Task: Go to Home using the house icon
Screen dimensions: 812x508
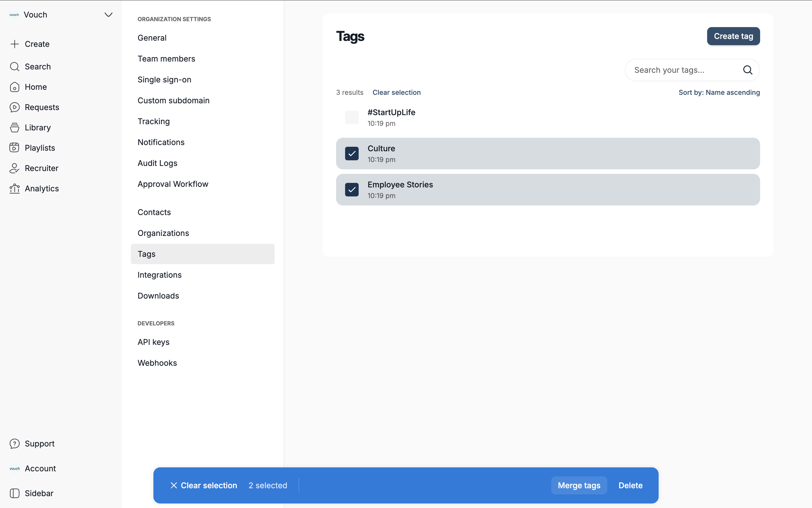Action: click(x=14, y=87)
